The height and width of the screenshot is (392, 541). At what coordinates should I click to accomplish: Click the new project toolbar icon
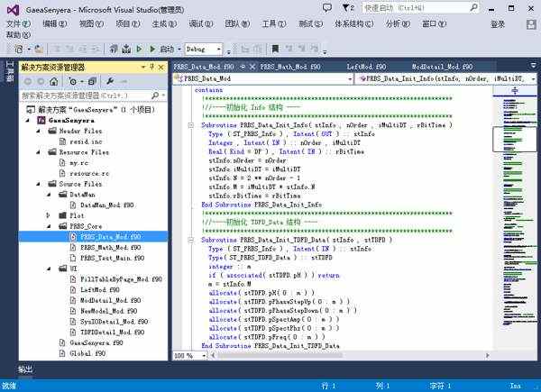[19, 50]
